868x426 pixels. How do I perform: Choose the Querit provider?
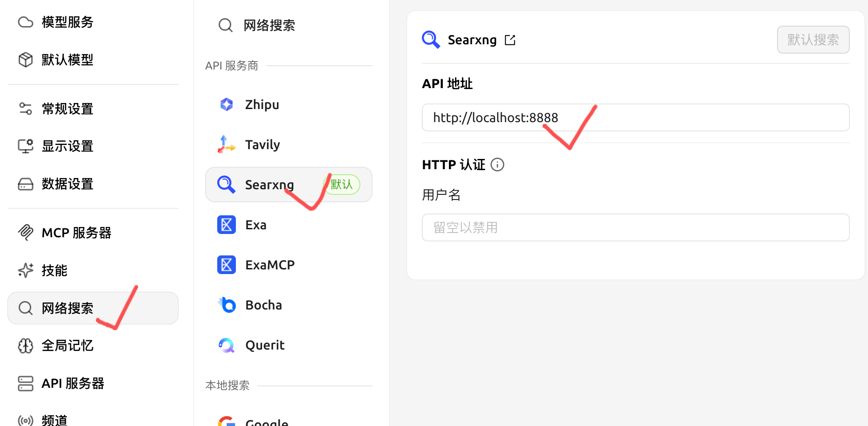coord(289,345)
